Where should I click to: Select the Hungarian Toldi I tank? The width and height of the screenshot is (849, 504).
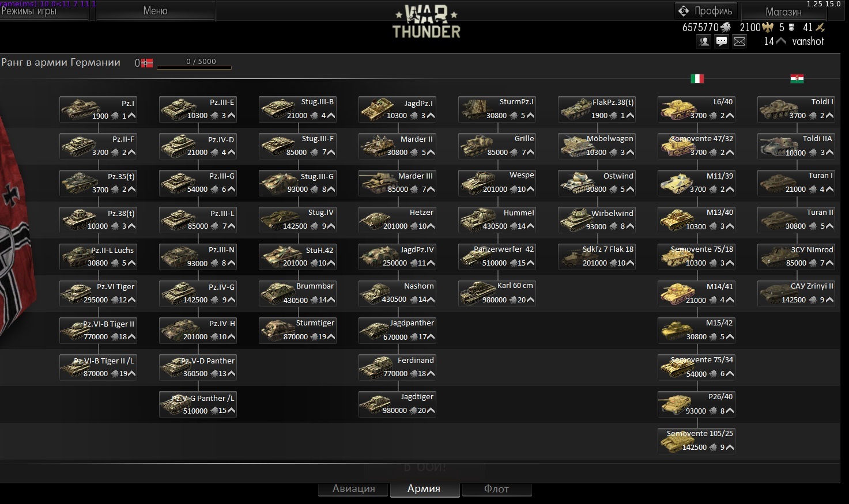[796, 109]
